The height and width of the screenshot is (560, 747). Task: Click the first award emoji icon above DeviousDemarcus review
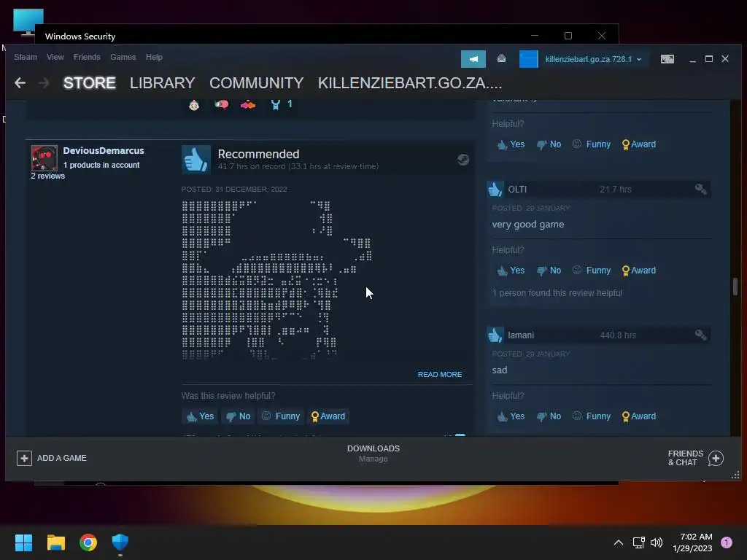point(194,105)
